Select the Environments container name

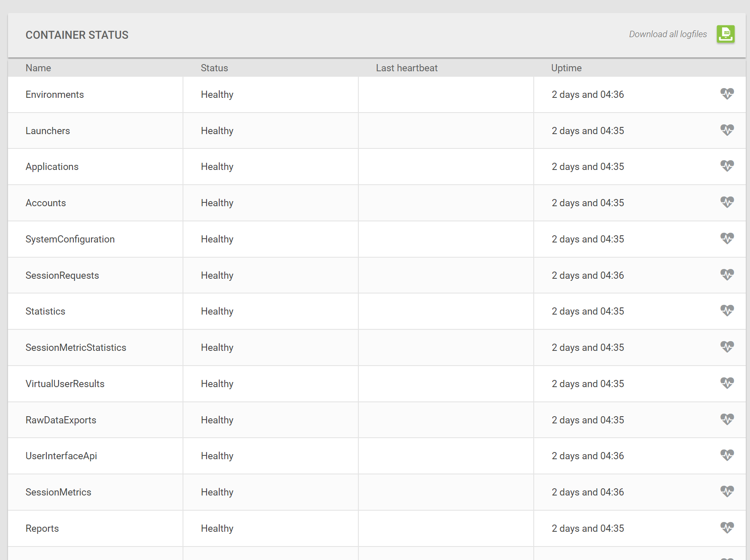(55, 94)
